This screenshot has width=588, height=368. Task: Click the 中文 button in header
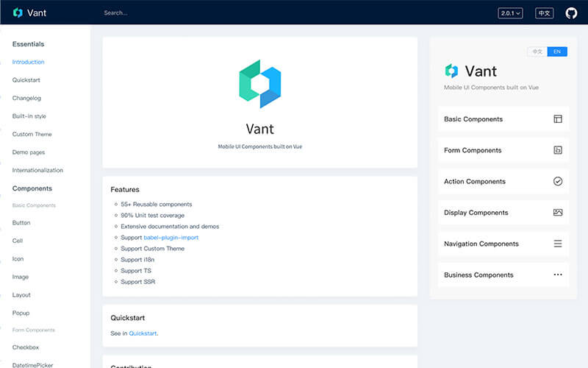point(545,13)
